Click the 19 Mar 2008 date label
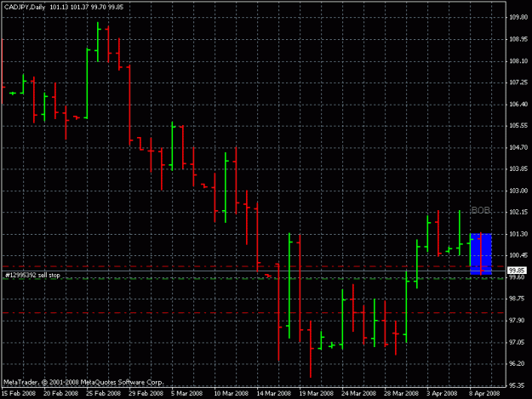This screenshot has width=532, height=399. (x=316, y=393)
